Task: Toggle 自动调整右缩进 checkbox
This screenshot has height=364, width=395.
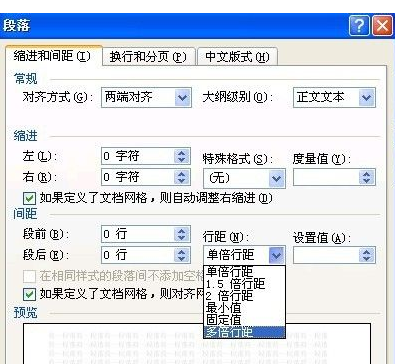Action: point(29,199)
